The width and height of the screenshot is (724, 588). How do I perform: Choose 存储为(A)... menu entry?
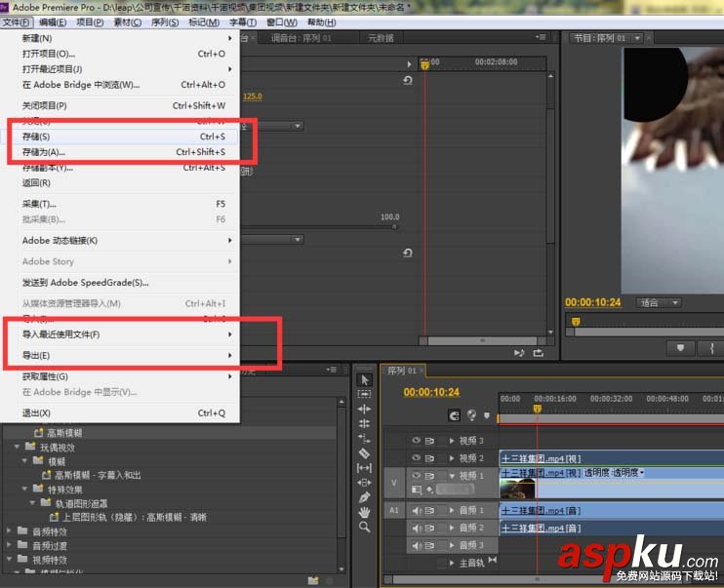tap(120, 152)
